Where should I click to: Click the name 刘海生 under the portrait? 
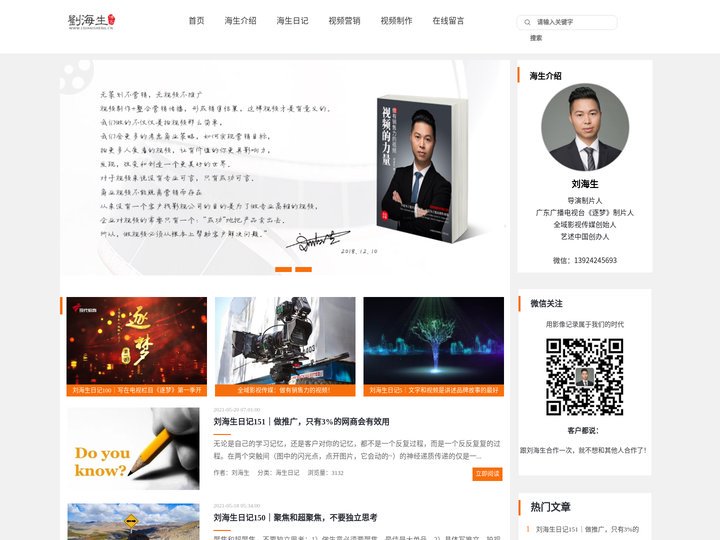coord(585,184)
